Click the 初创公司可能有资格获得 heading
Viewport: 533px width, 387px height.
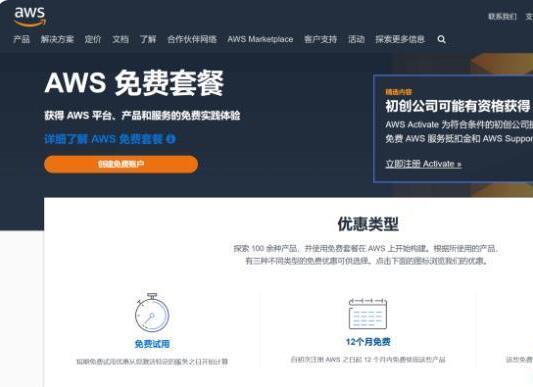point(458,106)
